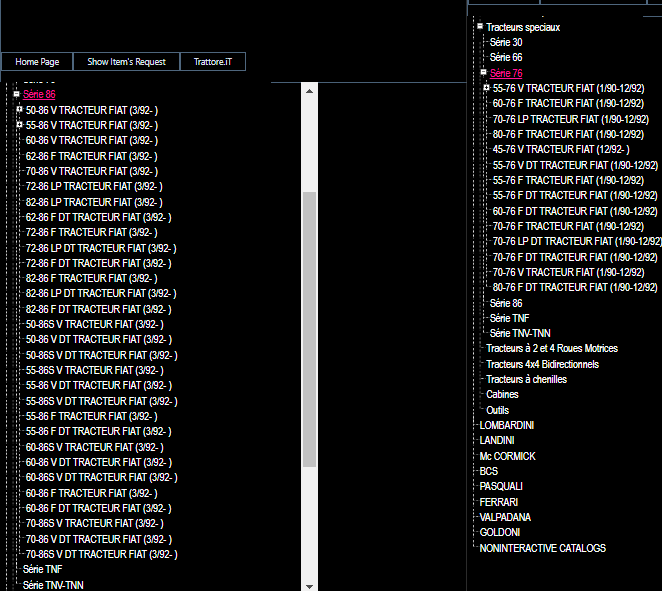The height and width of the screenshot is (591, 662).
Task: Open Série 30 in right tree
Action: (x=506, y=42)
